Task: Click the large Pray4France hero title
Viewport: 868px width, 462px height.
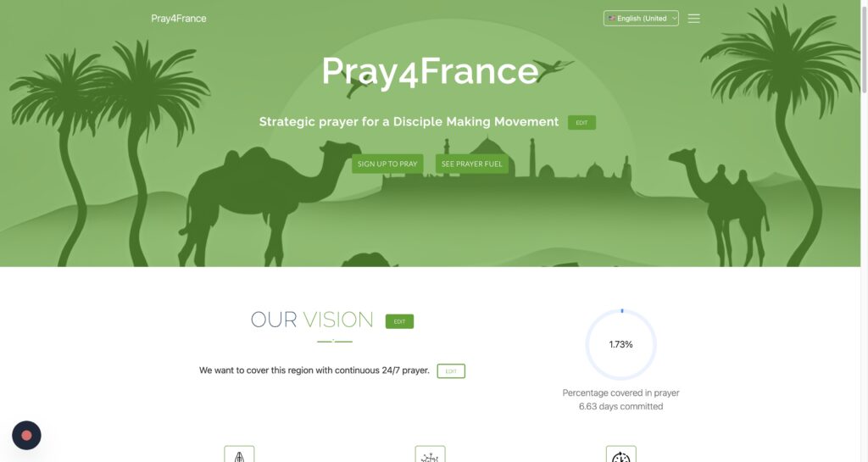Action: [x=430, y=71]
